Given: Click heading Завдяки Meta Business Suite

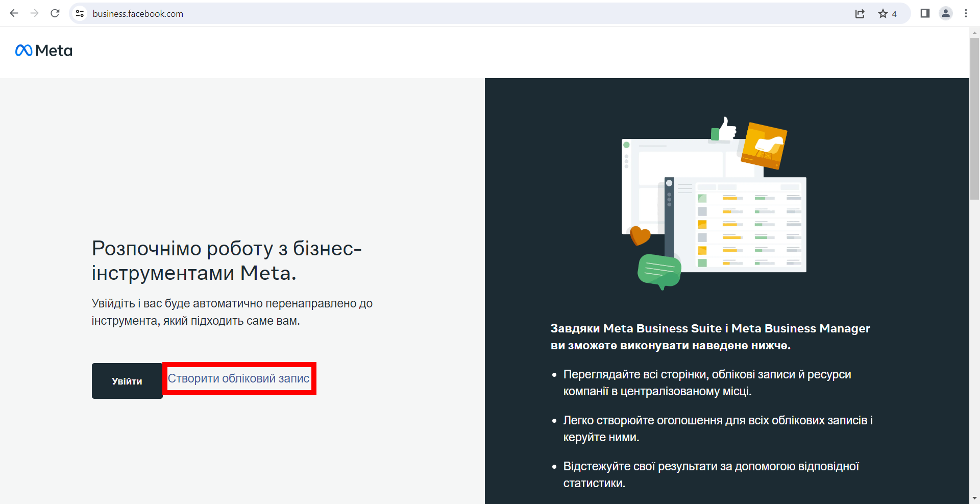Looking at the screenshot, I should (710, 337).
